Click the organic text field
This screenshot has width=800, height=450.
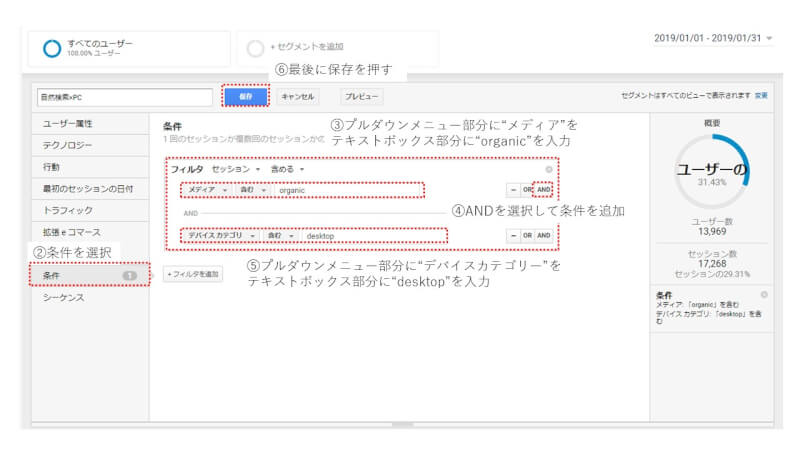pos(347,190)
